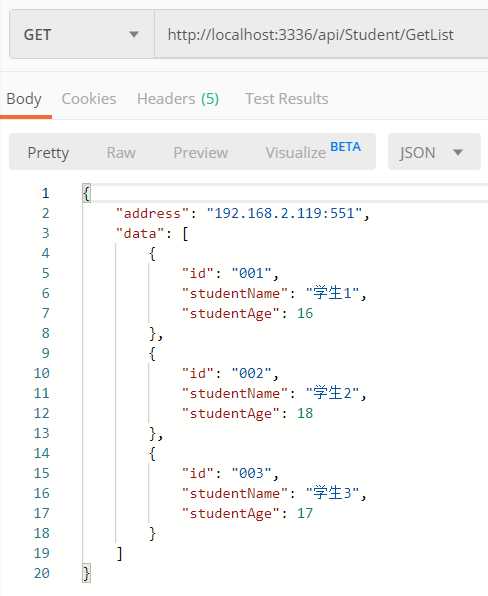Select the Raw view mode

tap(121, 153)
